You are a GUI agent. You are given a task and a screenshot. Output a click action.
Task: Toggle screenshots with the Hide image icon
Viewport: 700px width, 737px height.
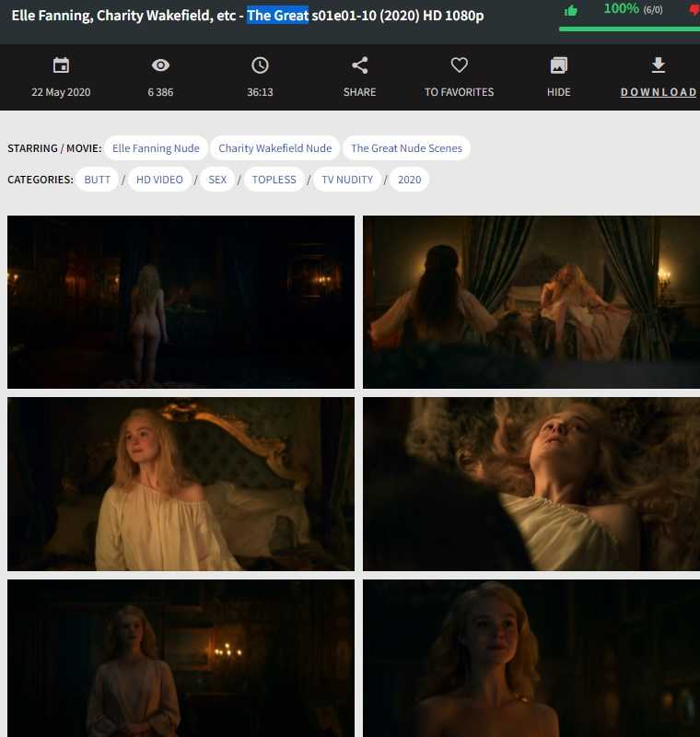tap(558, 65)
